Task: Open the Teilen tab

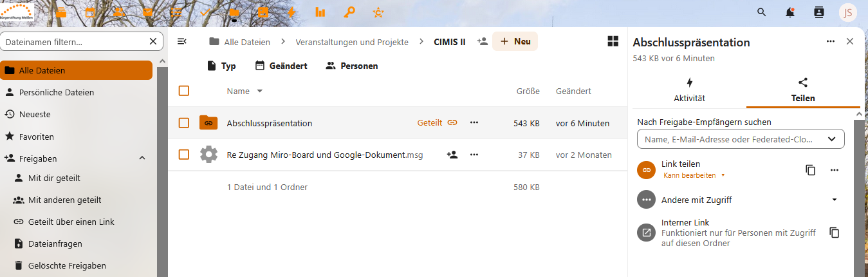Action: 803,91
